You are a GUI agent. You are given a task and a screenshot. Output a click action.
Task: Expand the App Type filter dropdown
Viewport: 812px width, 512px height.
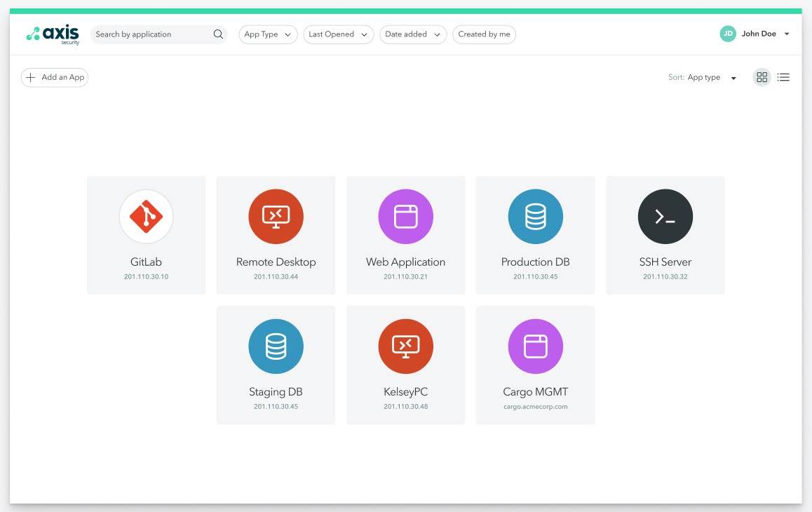(x=269, y=34)
